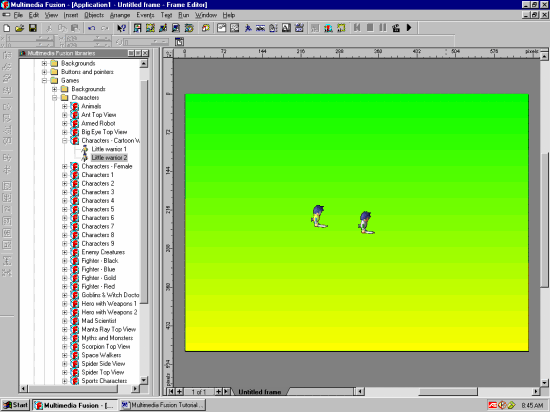Viewport: 551px width, 413px height.
Task: Select the right warrior sprite on frame
Action: tap(366, 222)
